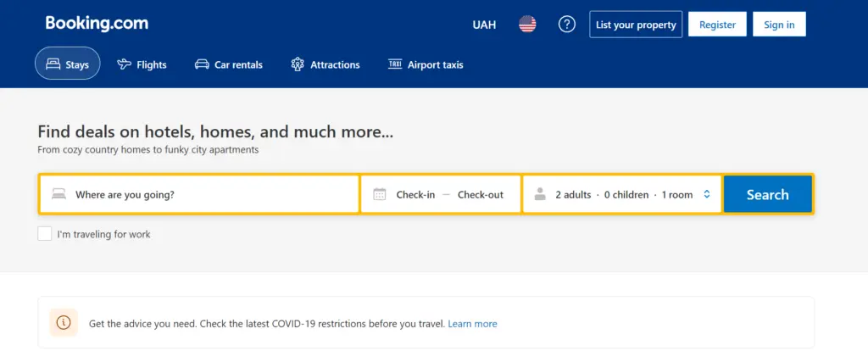Click the COVID-19 info alert icon

click(x=64, y=323)
